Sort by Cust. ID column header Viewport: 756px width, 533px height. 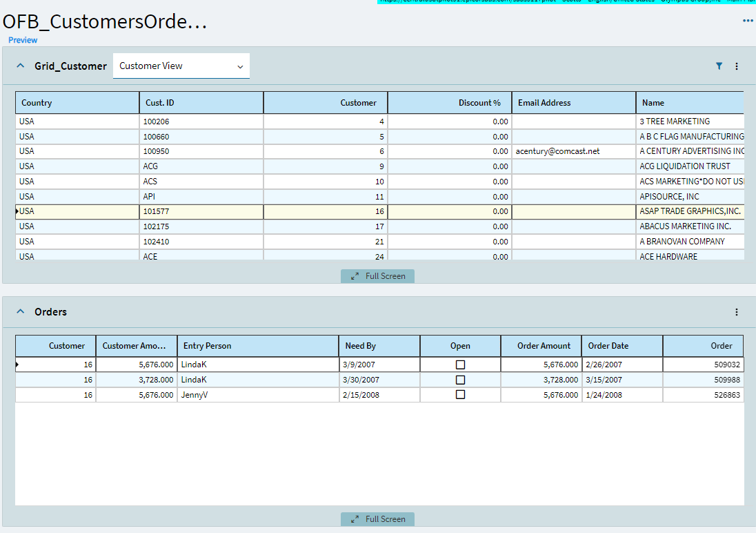201,103
